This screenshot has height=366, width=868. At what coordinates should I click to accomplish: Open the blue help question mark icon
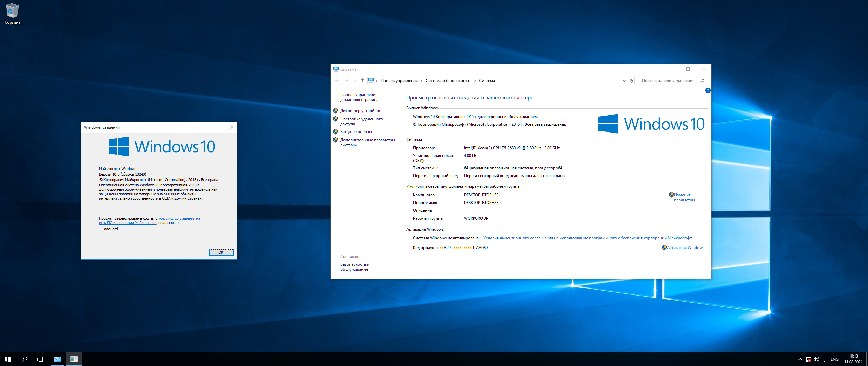pos(708,90)
